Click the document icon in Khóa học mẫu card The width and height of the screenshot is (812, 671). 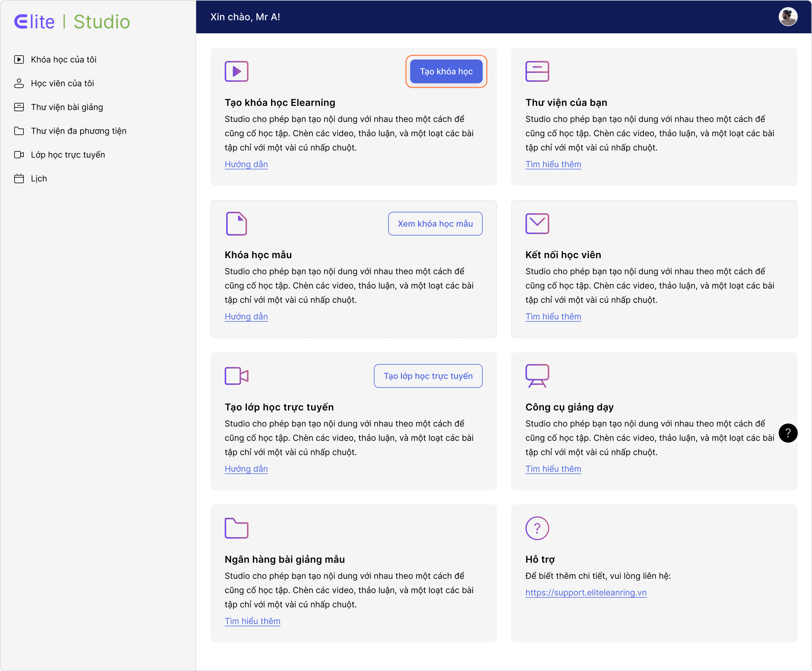pyautogui.click(x=236, y=223)
